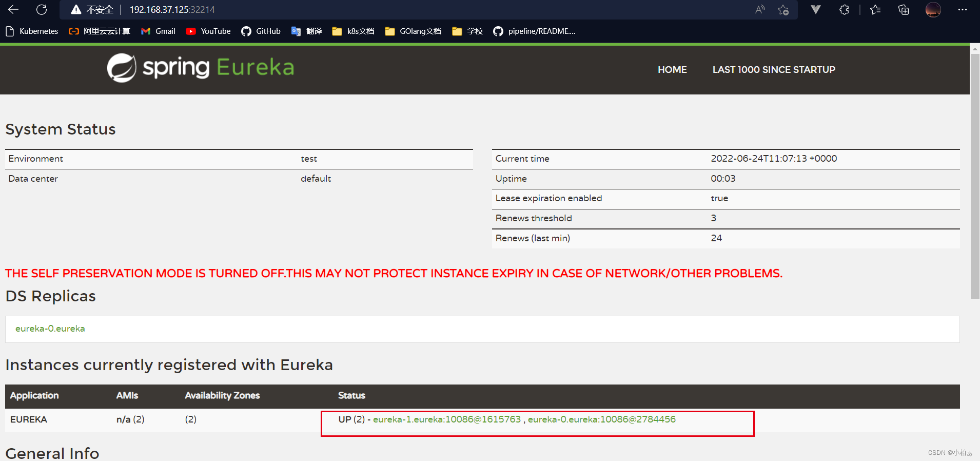Open the GOlang文档 bookmark folder
980x461 pixels.
pos(414,31)
